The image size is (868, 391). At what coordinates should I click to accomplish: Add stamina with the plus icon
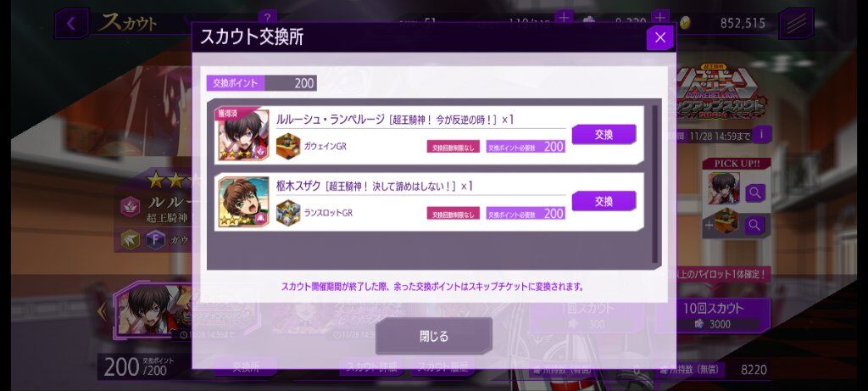564,17
